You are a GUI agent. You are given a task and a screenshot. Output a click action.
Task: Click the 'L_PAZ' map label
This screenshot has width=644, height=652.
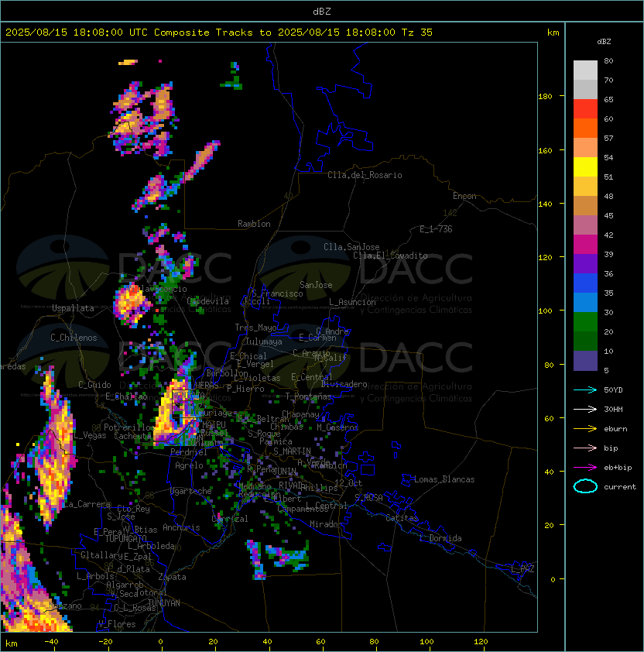coord(522,569)
